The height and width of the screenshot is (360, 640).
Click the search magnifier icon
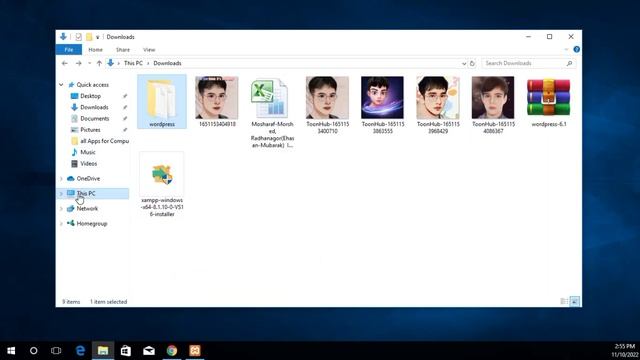(569, 63)
